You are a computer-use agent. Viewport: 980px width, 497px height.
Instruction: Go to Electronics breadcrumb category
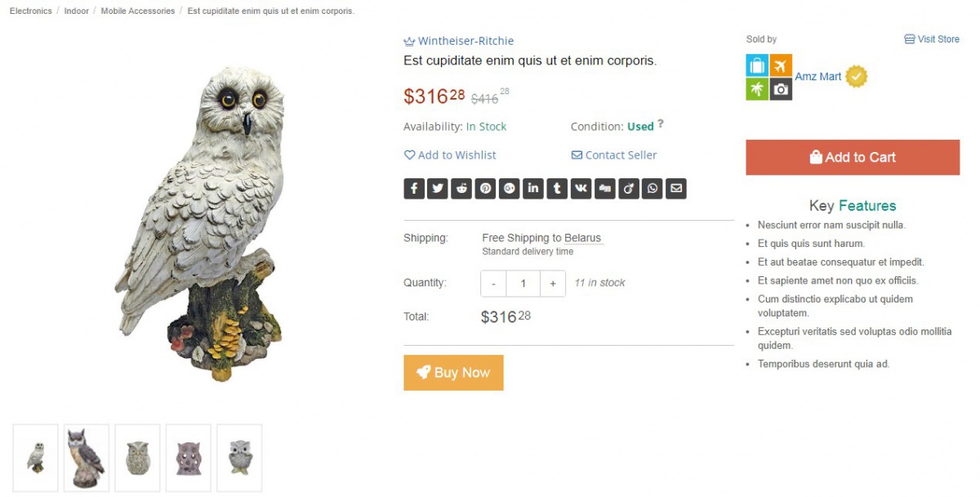(x=30, y=11)
